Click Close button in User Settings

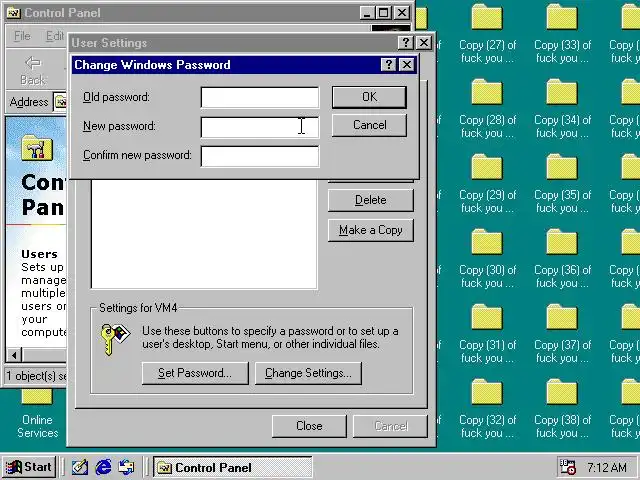click(309, 426)
